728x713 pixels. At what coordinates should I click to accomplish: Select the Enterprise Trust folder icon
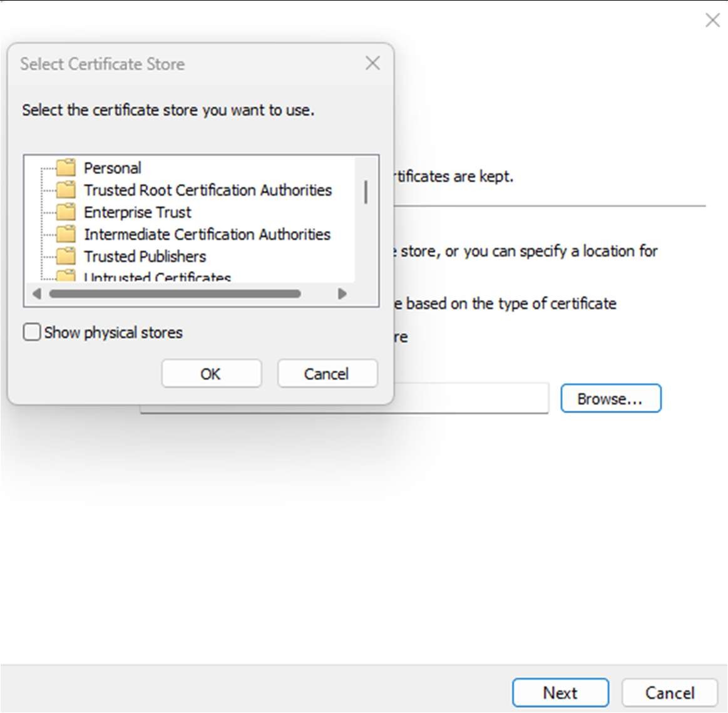[x=66, y=212]
